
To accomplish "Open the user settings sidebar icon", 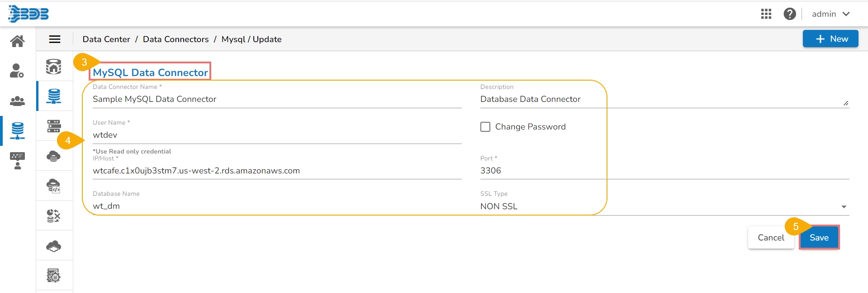I will tap(17, 71).
